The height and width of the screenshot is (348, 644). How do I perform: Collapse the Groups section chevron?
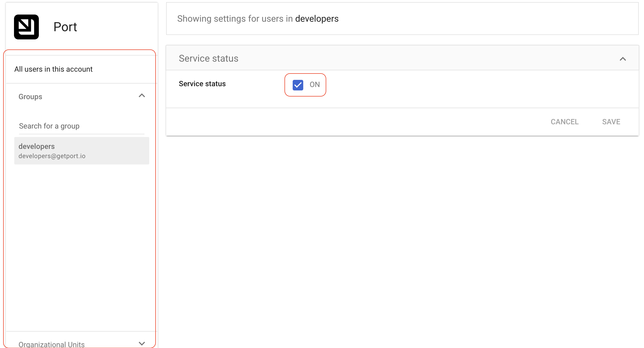pos(142,96)
